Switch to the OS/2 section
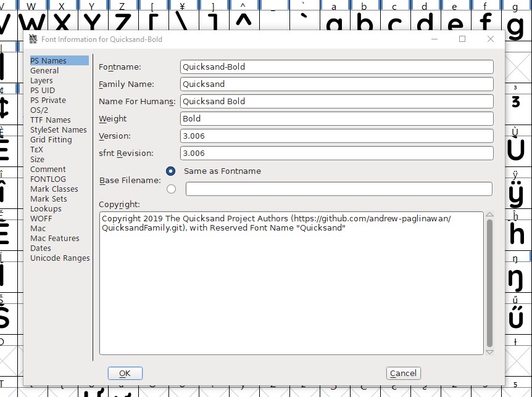The image size is (532, 397). [39, 110]
